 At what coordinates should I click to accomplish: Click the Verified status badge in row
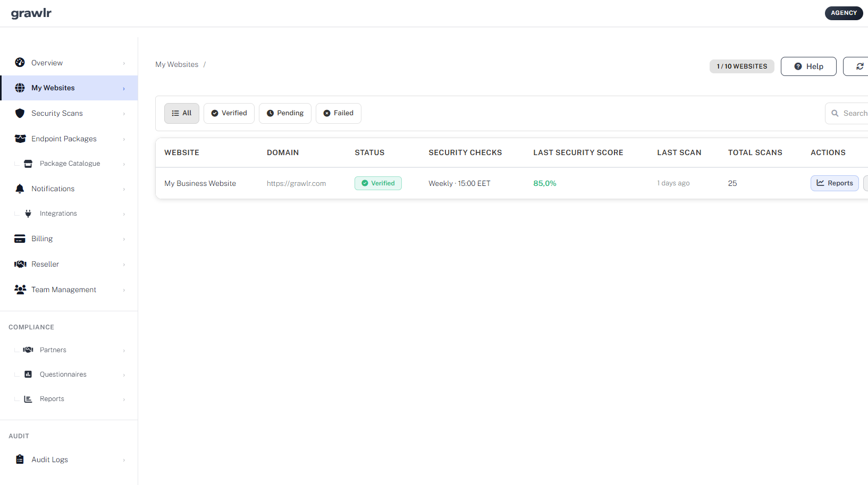[x=378, y=183]
